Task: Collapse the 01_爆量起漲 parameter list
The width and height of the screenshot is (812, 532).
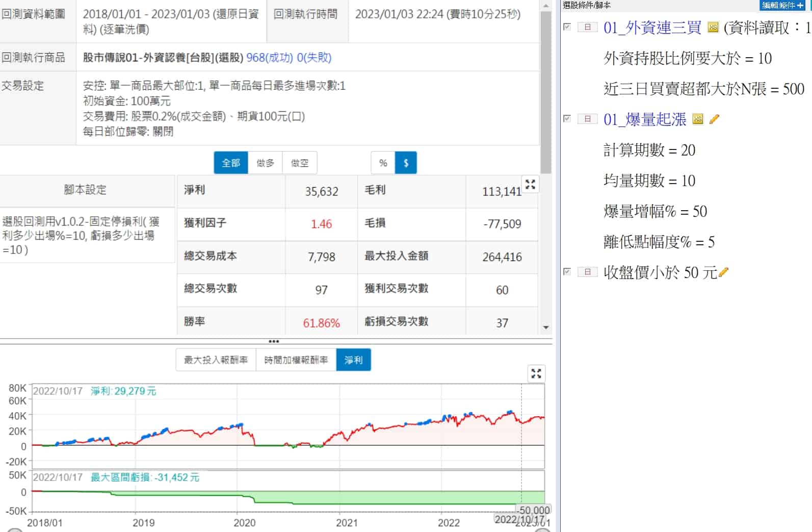Action: click(x=587, y=119)
